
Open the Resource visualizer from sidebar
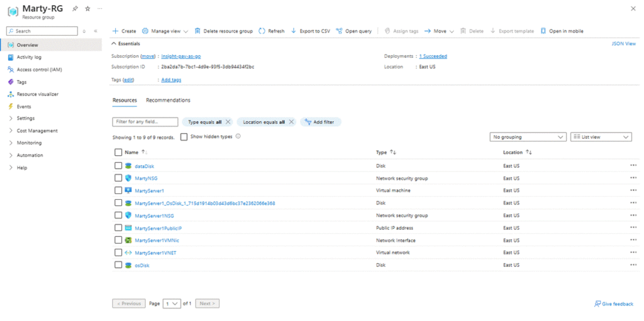click(x=37, y=94)
